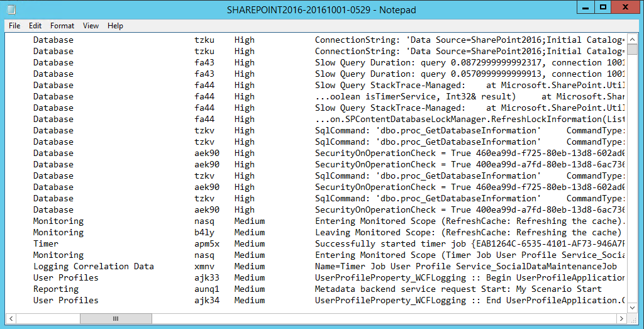The width and height of the screenshot is (644, 329).
Task: Click event ID 'apm5x'
Action: point(207,243)
